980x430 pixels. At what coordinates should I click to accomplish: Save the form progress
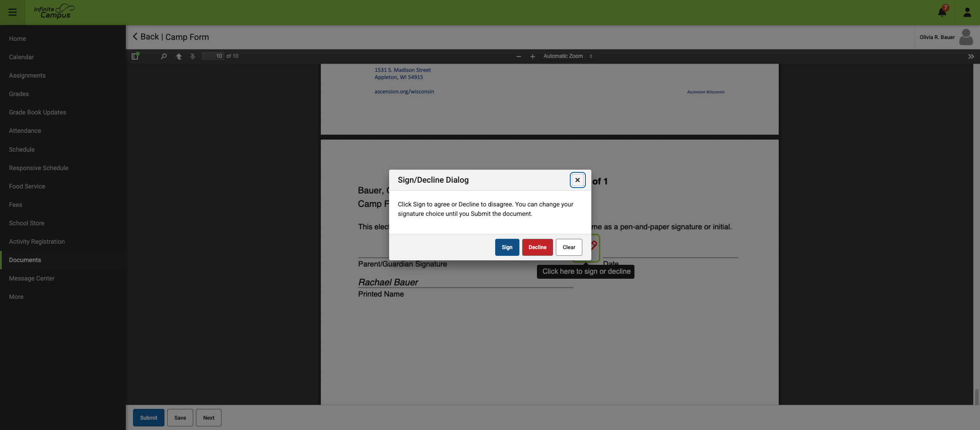pos(180,417)
